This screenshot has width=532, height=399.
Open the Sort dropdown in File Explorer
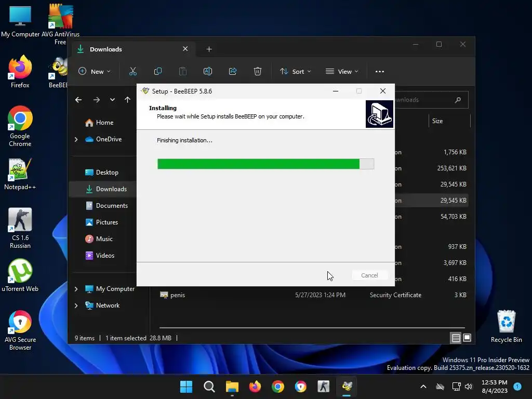click(x=295, y=71)
